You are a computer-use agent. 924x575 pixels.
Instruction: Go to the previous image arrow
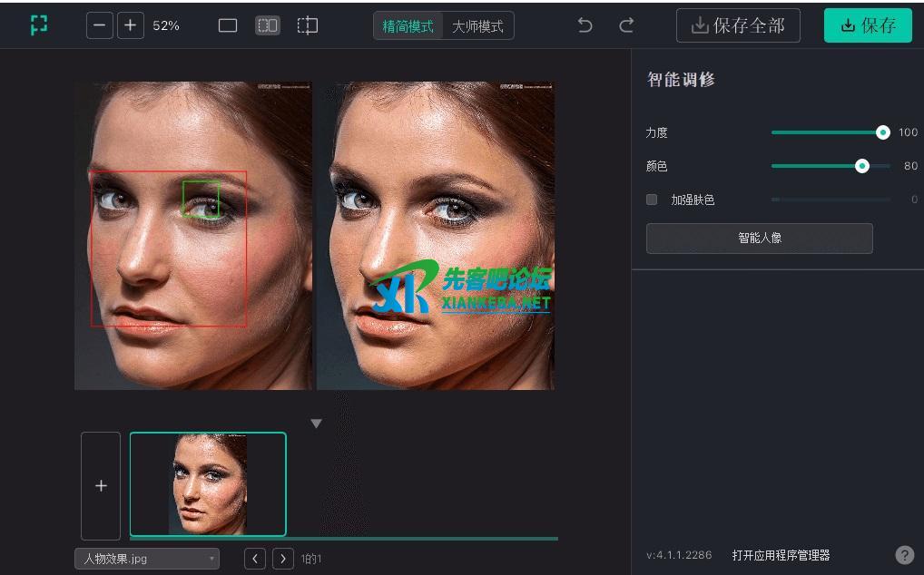point(255,559)
